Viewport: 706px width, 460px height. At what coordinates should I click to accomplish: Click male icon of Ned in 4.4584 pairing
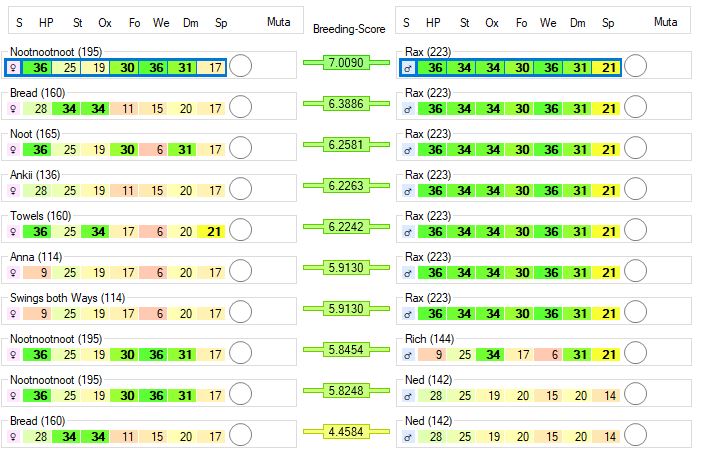click(x=408, y=437)
